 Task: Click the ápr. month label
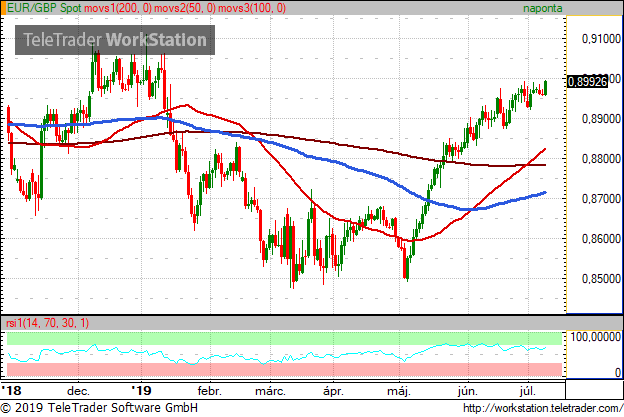click(333, 391)
